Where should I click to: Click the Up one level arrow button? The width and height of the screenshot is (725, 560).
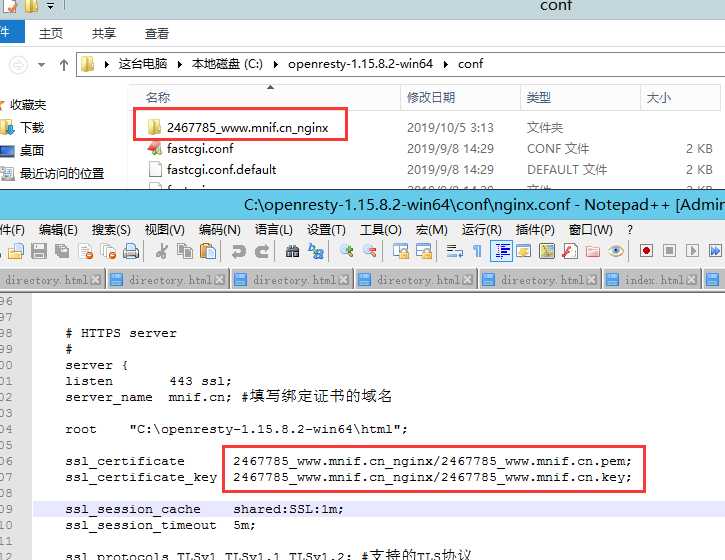[x=64, y=65]
